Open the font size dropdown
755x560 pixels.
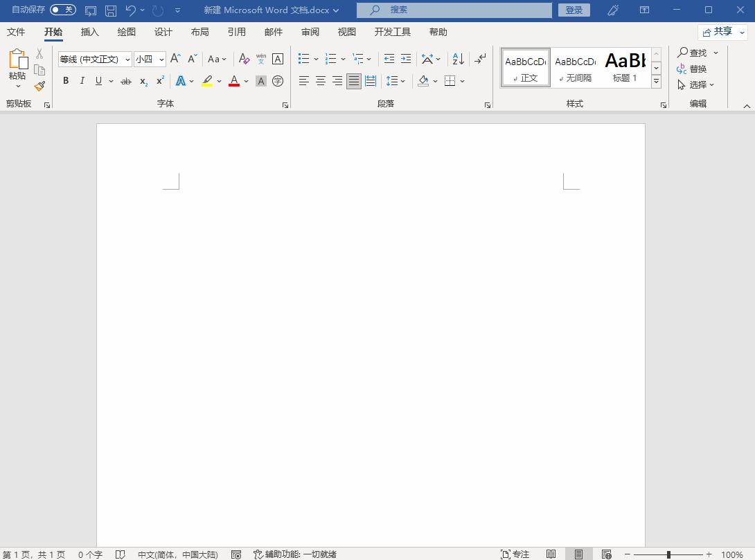pos(161,60)
